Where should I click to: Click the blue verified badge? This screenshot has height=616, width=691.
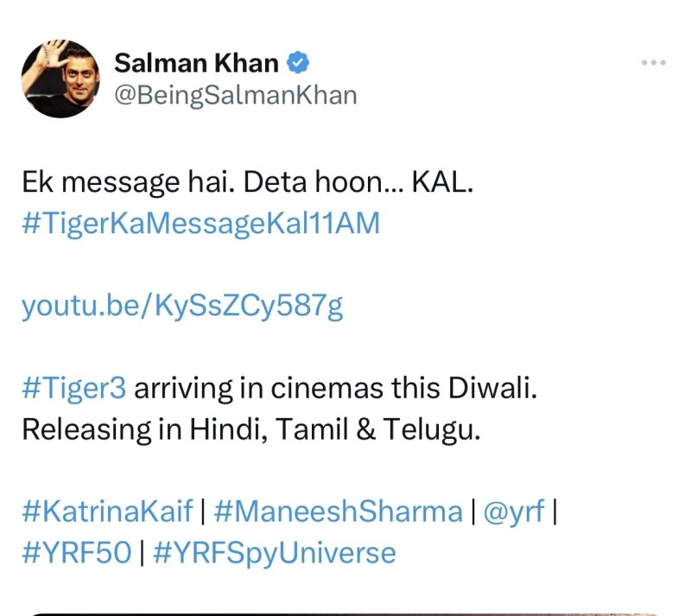(x=300, y=63)
